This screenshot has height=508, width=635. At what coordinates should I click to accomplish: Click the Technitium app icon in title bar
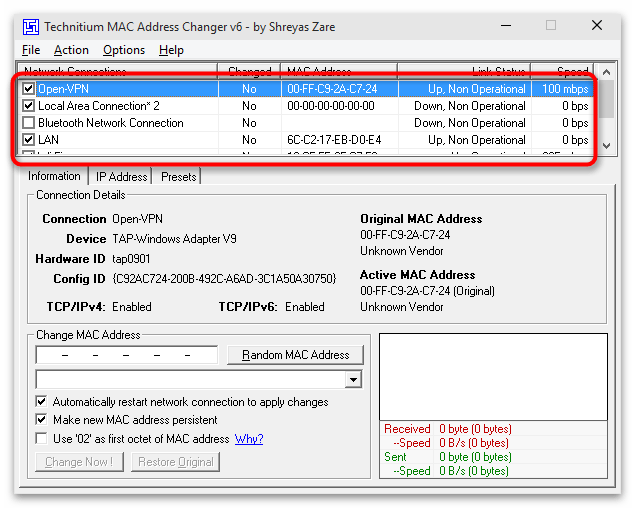(x=31, y=27)
